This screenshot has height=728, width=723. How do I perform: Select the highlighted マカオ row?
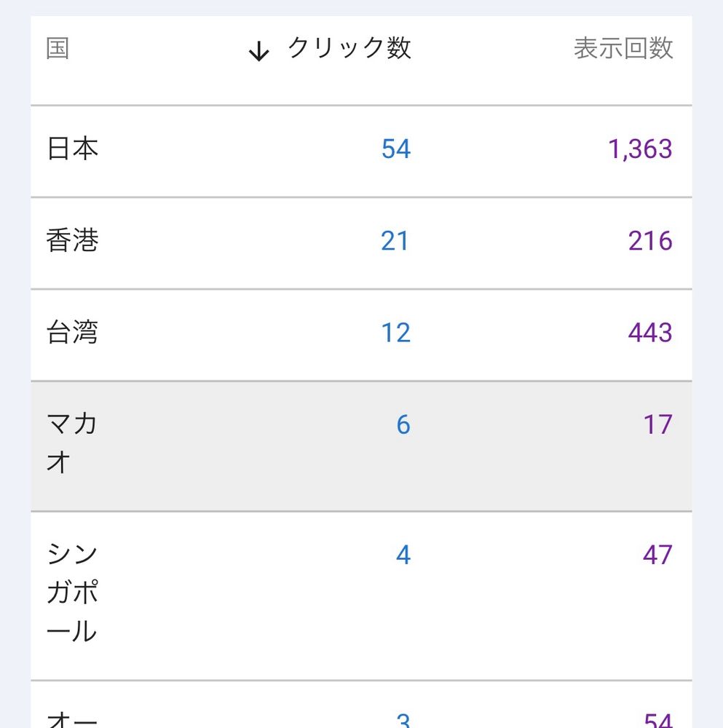point(71,443)
